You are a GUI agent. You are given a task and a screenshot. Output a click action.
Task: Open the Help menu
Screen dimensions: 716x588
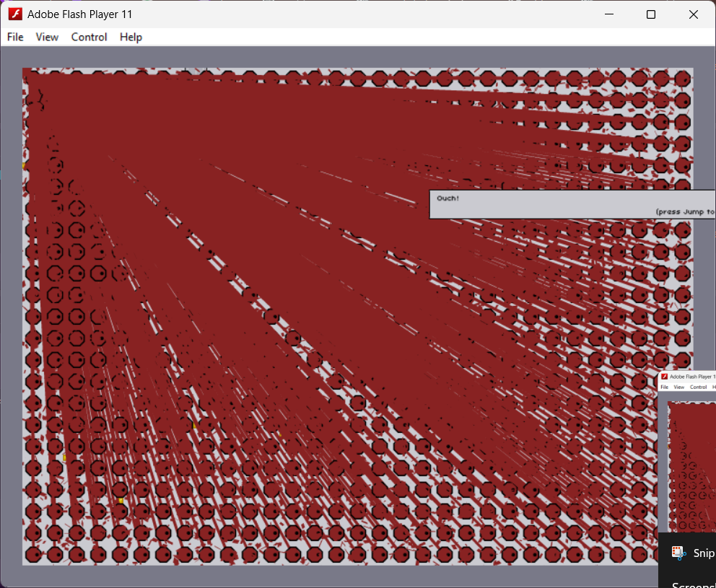pos(131,37)
